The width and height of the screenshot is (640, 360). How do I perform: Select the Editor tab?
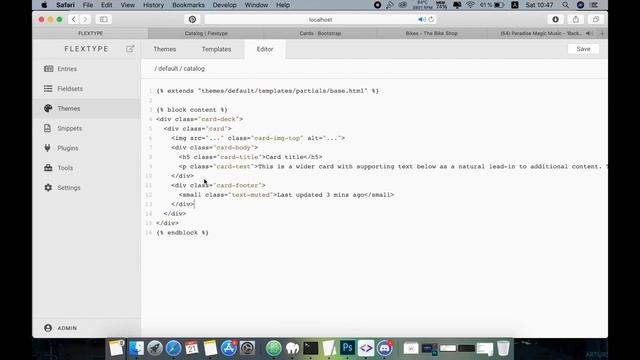[265, 49]
